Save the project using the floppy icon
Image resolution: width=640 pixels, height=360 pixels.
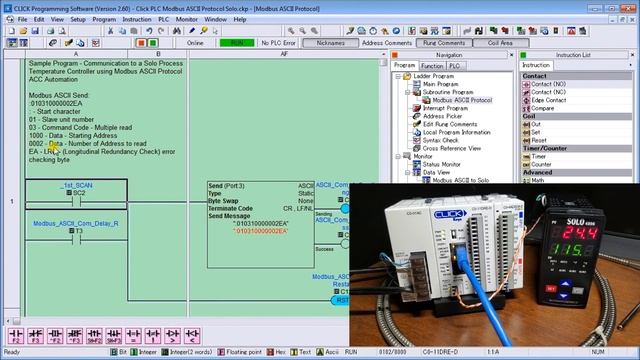35,31
